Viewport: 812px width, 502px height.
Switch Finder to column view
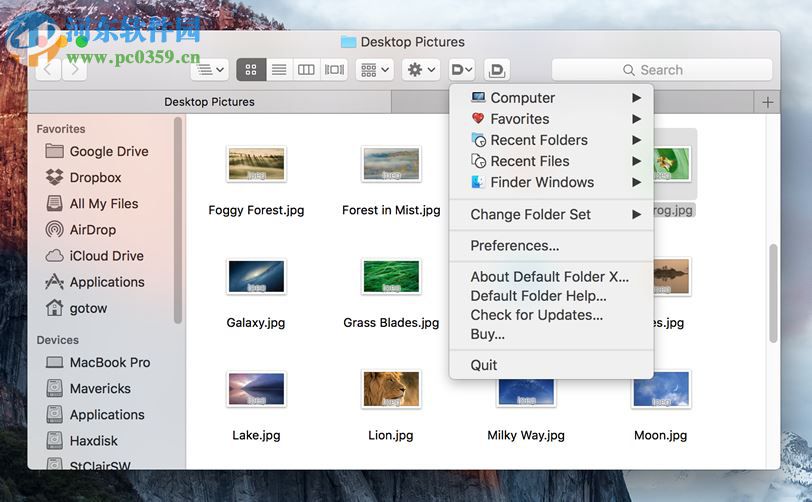(306, 69)
